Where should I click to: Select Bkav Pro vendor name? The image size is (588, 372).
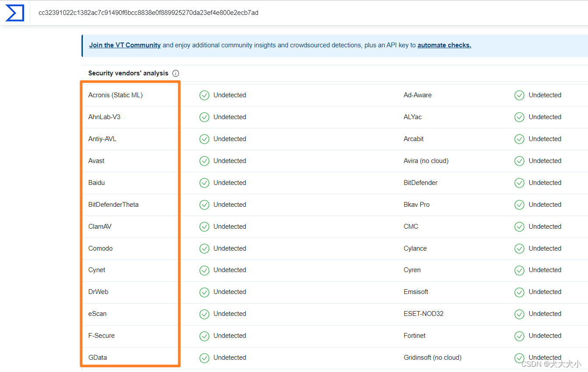click(x=417, y=205)
